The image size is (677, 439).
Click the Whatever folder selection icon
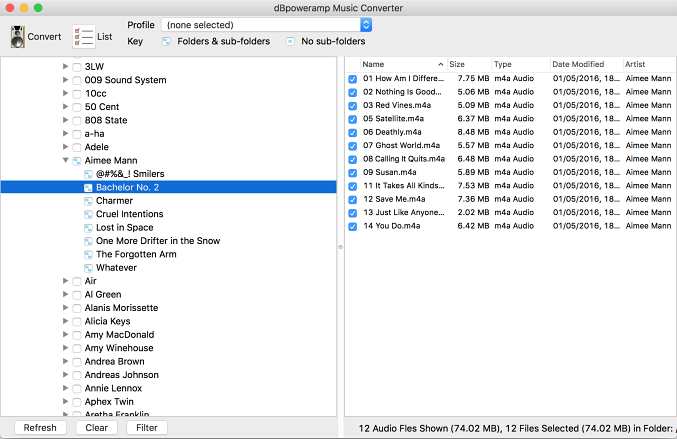[x=88, y=268]
